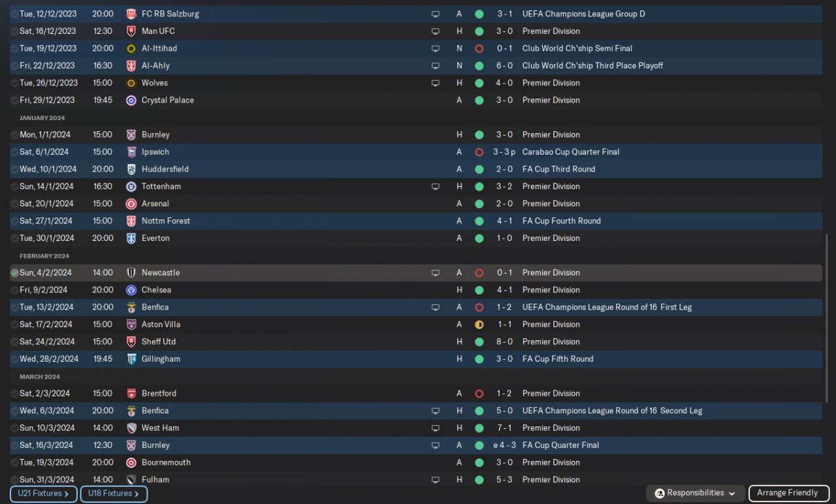This screenshot has width=836, height=504.
Task: Open the Responsibilities dropdown
Action: [x=696, y=494]
